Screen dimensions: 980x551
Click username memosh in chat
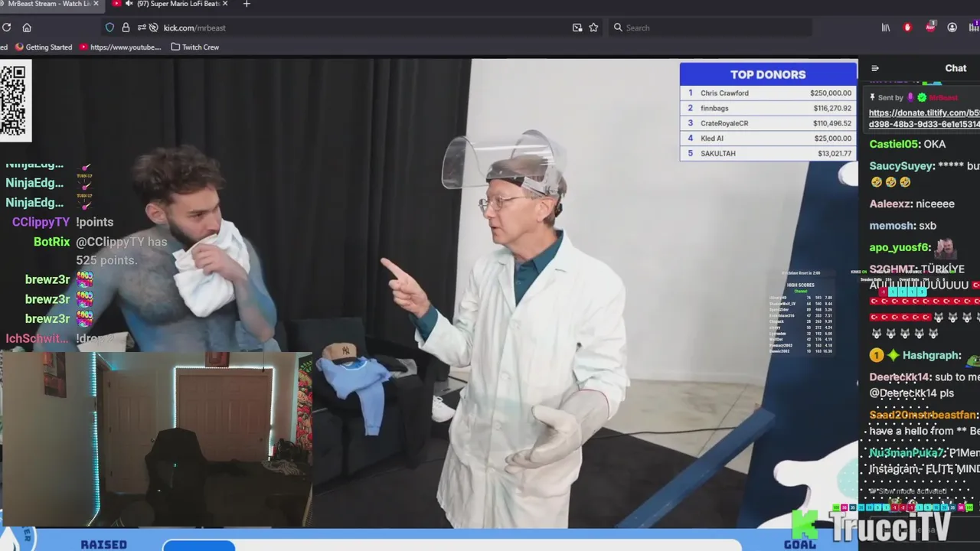892,226
